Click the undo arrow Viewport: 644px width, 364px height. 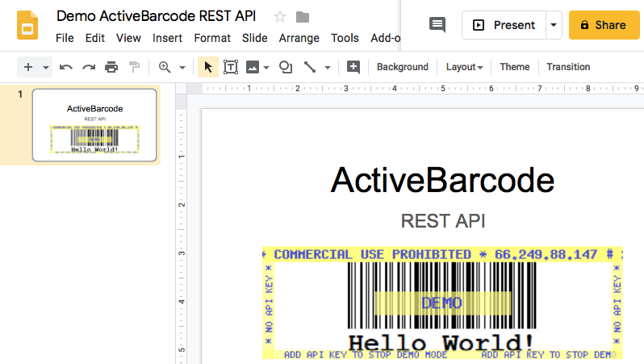[x=65, y=67]
